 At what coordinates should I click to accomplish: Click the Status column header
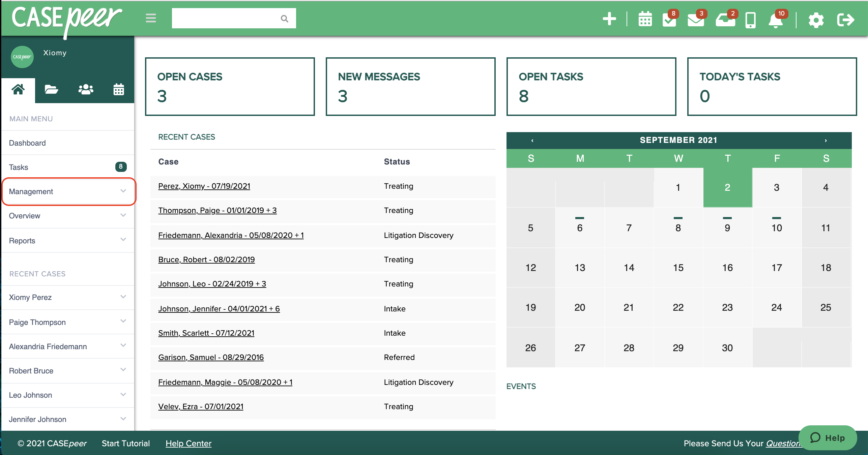[x=397, y=162]
